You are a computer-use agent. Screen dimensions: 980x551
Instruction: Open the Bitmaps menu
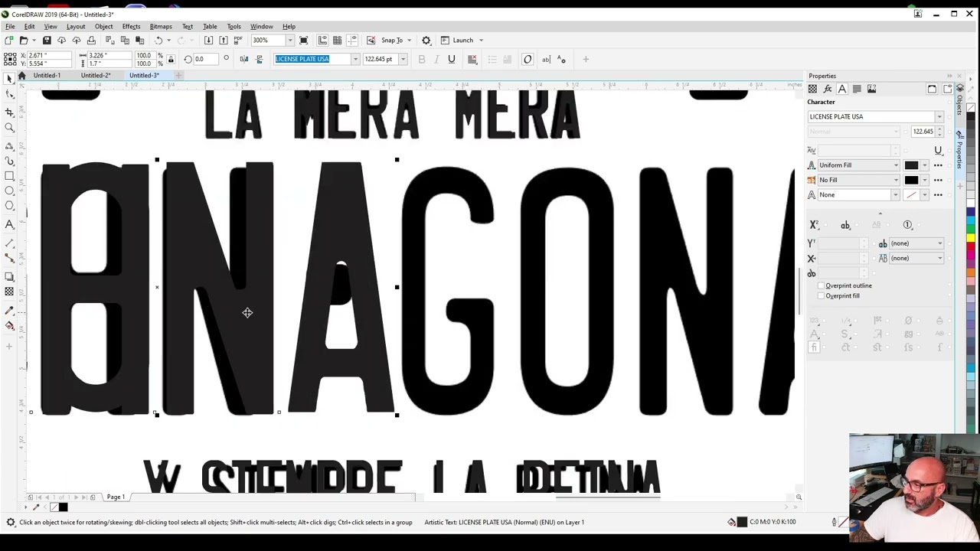(161, 27)
